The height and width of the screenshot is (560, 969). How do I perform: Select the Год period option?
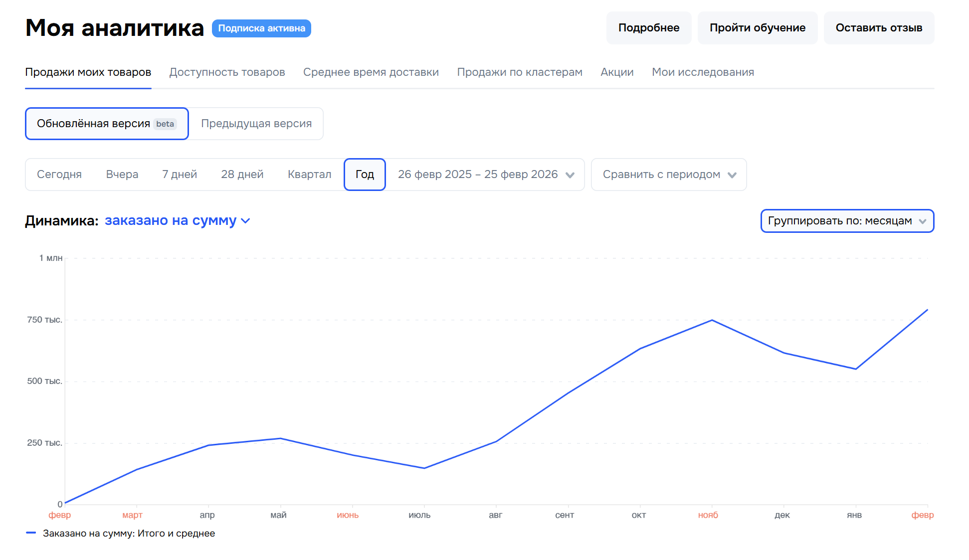coord(365,175)
